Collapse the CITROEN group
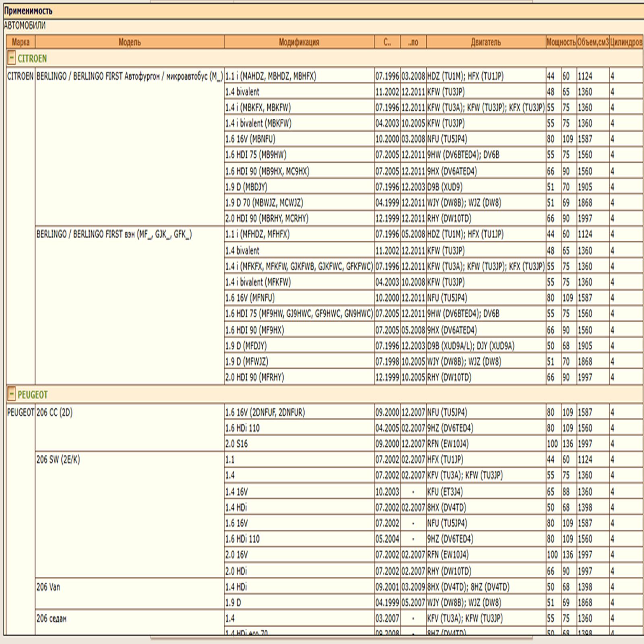The width and height of the screenshot is (644, 644). 11,58
